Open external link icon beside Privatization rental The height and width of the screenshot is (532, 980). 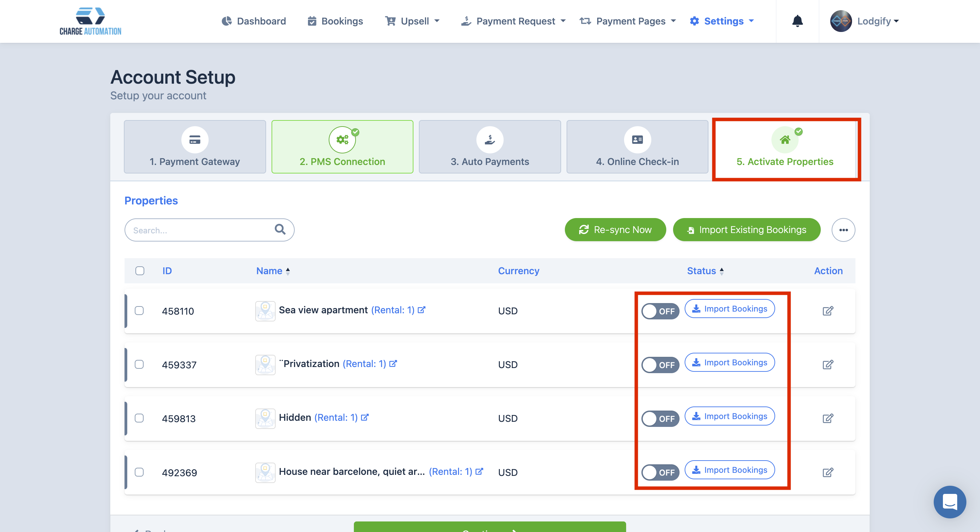(393, 364)
